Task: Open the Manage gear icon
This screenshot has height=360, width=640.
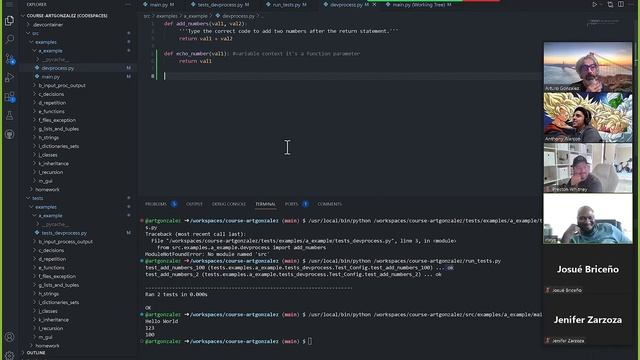Action: [9, 355]
